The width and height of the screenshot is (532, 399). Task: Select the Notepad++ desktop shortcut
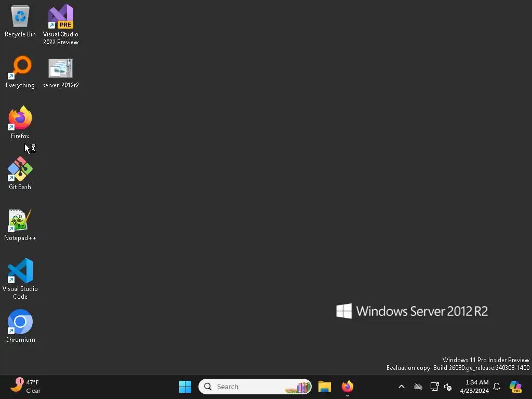pos(20,224)
